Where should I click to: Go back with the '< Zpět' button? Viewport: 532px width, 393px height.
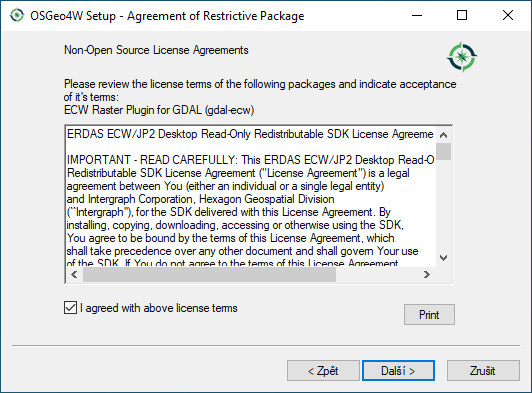tap(323, 371)
